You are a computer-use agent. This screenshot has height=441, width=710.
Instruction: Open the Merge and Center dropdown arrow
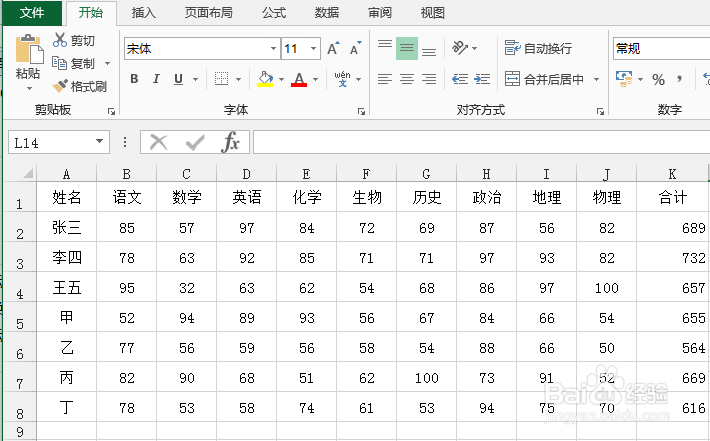click(x=596, y=80)
